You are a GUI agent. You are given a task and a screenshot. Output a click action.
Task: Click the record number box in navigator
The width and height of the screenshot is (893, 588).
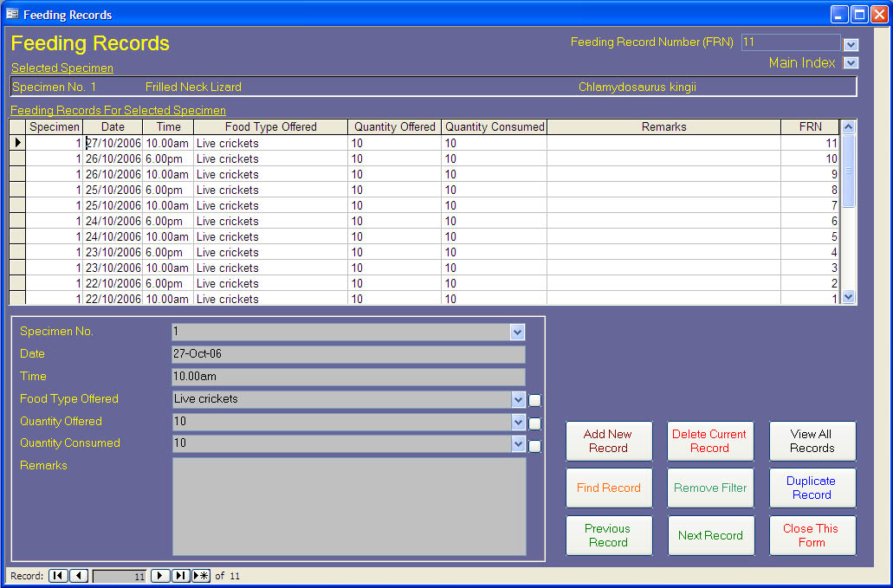click(120, 576)
